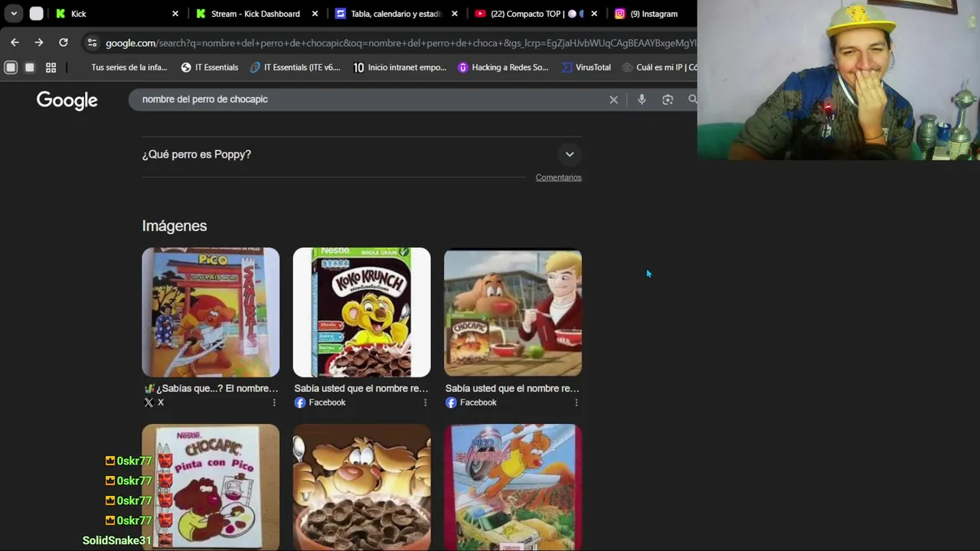Open Pico flying over car image

(513, 487)
